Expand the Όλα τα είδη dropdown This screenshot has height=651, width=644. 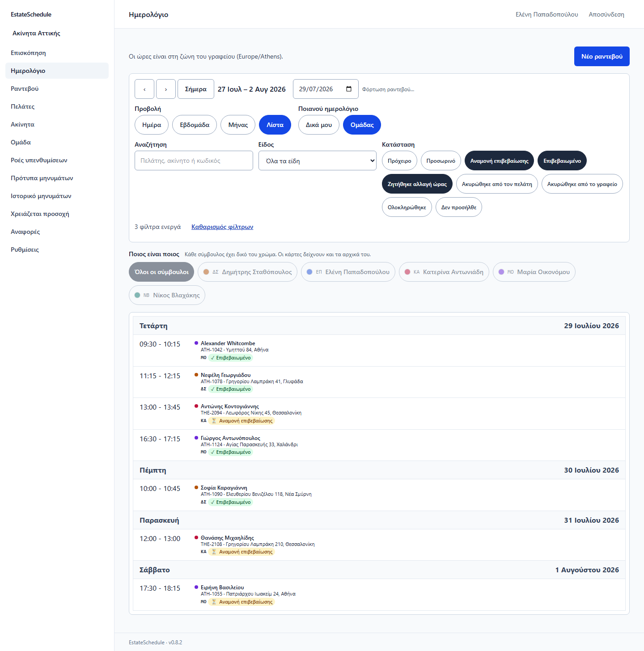click(318, 161)
